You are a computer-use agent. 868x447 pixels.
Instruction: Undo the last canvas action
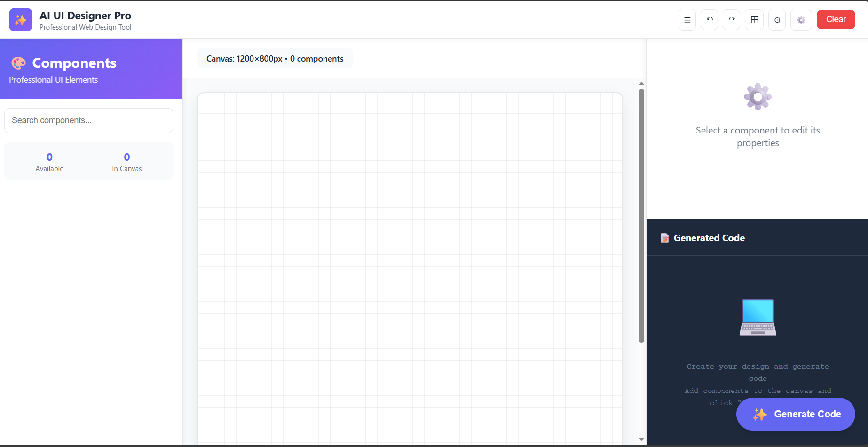click(x=709, y=20)
